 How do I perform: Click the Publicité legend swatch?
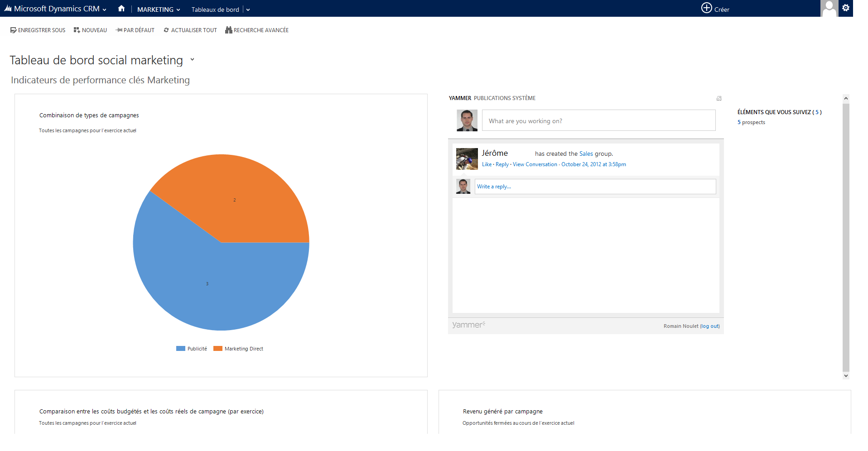pyautogui.click(x=181, y=349)
